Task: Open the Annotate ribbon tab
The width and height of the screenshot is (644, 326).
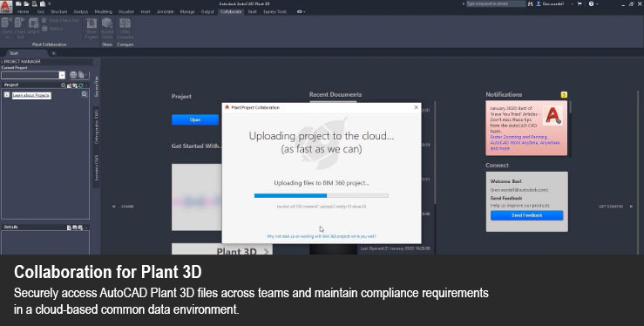Action: pos(165,12)
